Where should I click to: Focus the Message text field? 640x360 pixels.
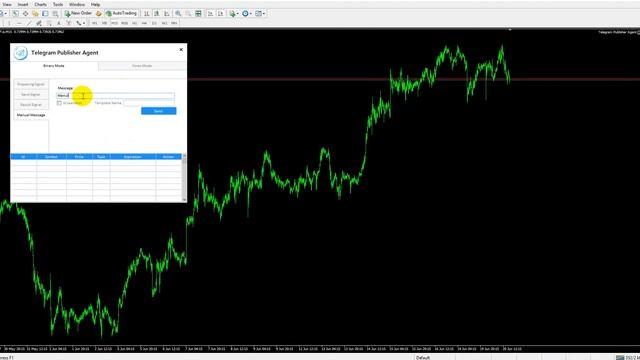[115, 96]
